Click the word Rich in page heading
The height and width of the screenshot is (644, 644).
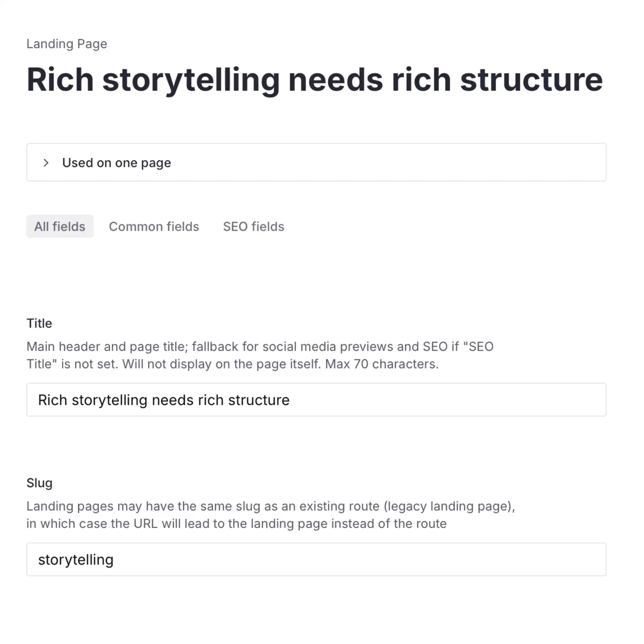[x=60, y=80]
